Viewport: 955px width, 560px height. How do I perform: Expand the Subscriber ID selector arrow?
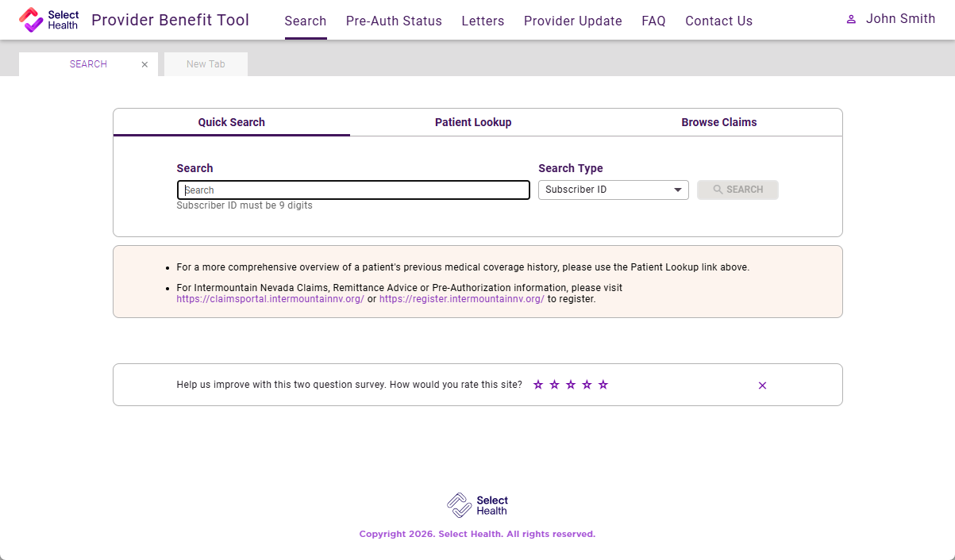(677, 190)
